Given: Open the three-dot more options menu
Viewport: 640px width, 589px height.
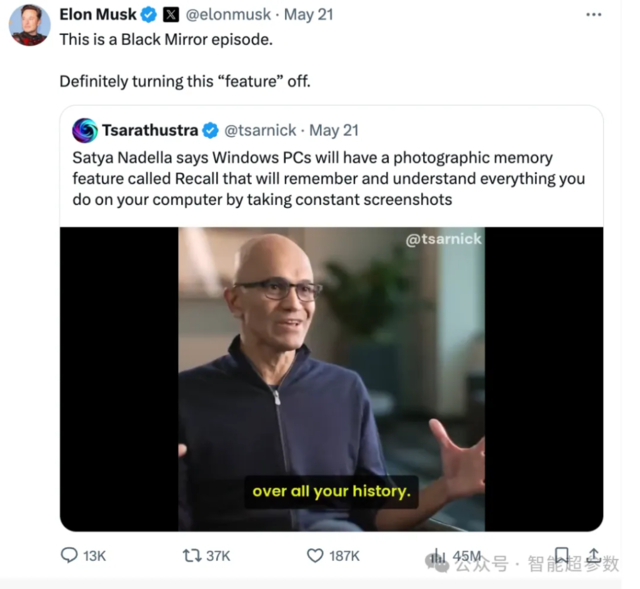Looking at the screenshot, I should (x=593, y=15).
